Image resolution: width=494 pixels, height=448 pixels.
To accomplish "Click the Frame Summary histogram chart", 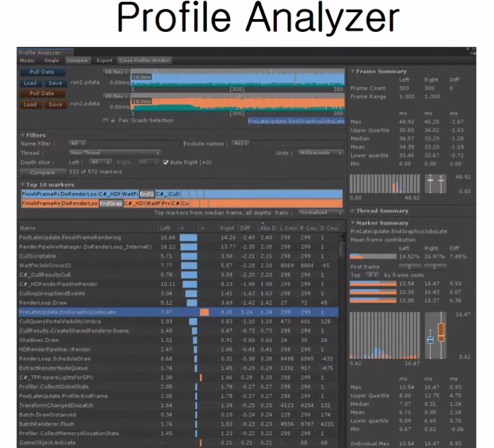I will [384, 184].
